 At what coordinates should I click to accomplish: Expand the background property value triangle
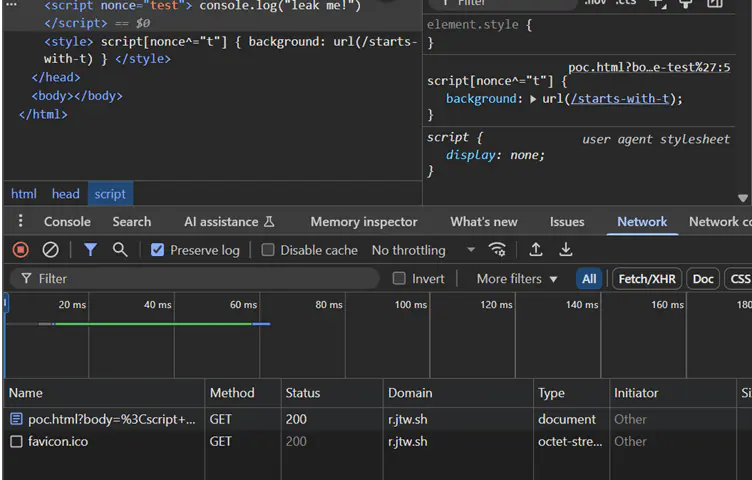coord(533,99)
